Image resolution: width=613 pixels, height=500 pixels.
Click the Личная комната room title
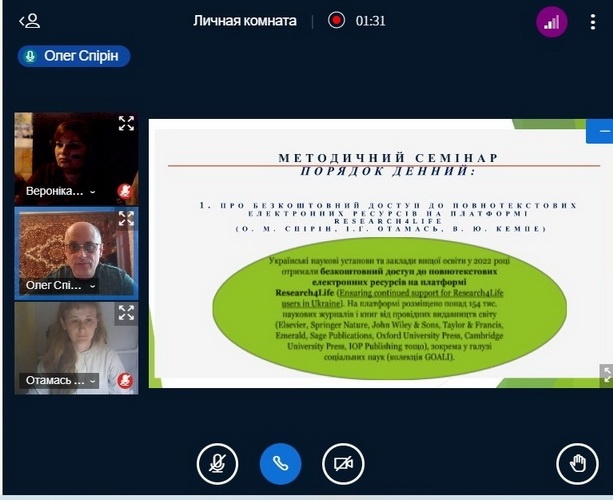pyautogui.click(x=244, y=20)
